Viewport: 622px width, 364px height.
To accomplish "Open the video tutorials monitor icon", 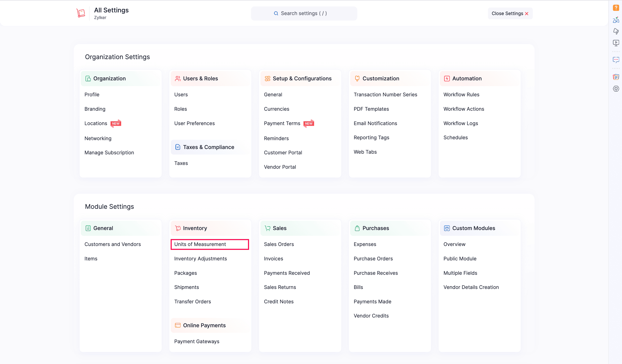I will [616, 43].
